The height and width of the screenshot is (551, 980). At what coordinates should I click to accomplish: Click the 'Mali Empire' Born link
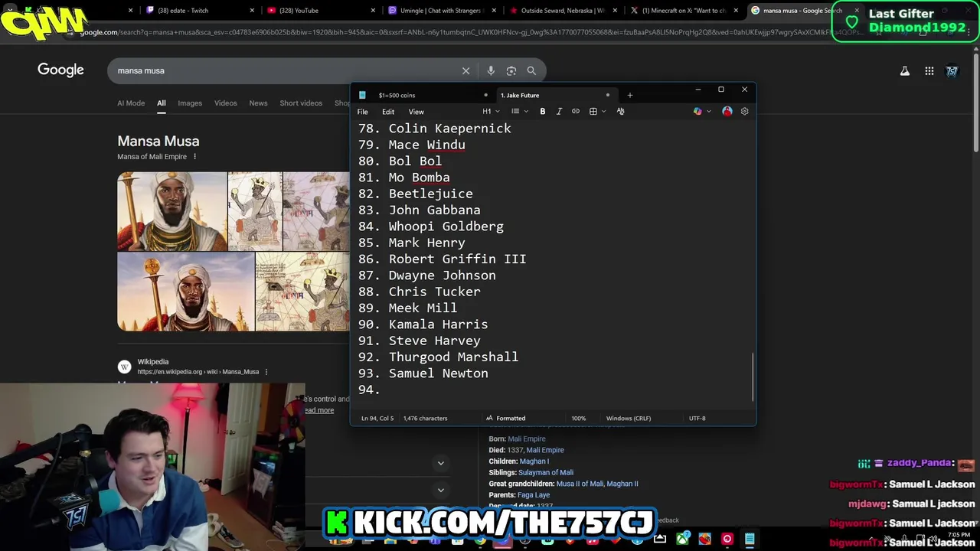point(527,439)
